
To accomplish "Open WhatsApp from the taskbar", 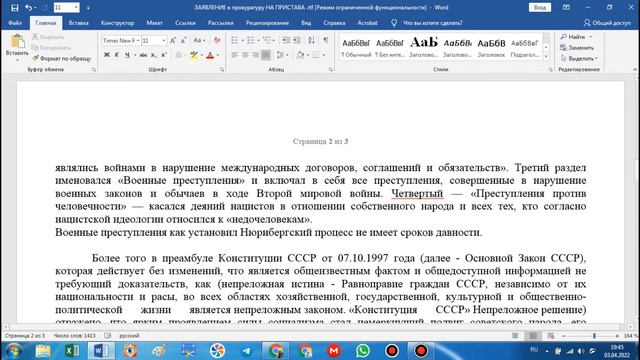I will (x=363, y=351).
